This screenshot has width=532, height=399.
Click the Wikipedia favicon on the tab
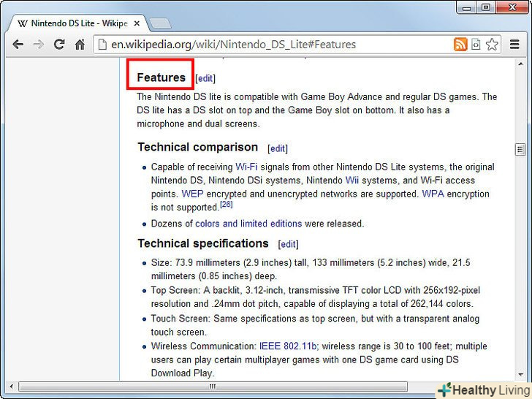[23, 23]
